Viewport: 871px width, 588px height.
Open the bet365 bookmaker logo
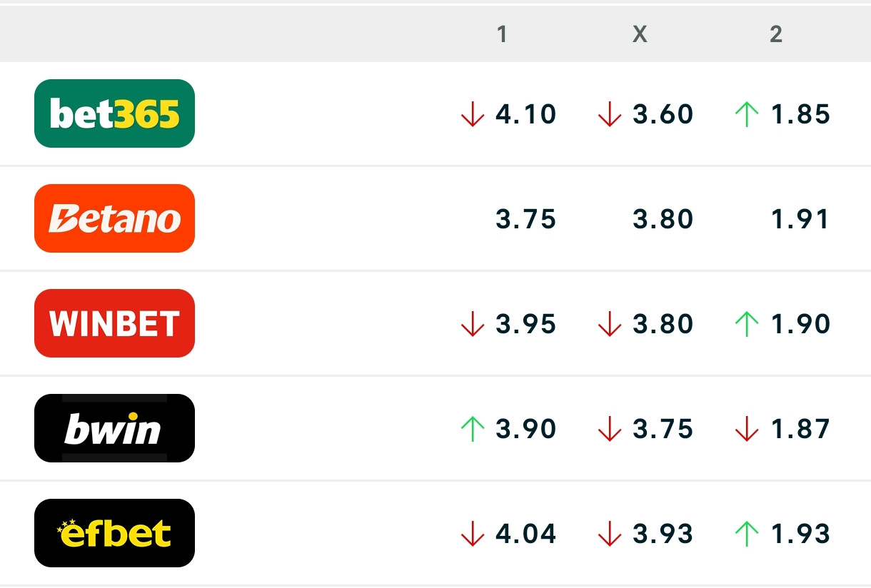coord(114,113)
